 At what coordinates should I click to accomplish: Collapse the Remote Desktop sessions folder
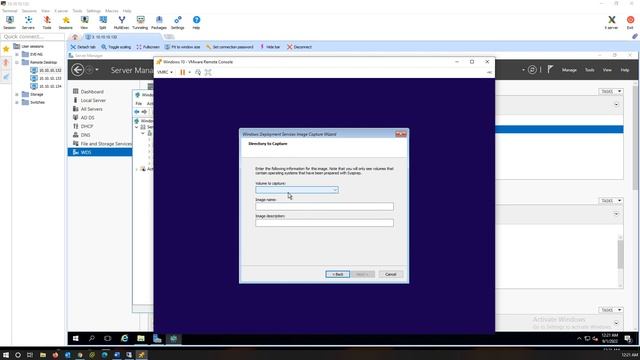click(x=17, y=62)
